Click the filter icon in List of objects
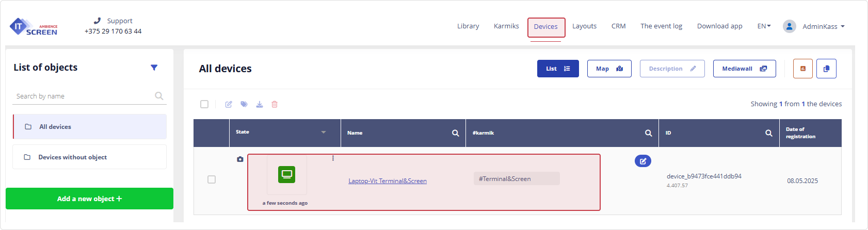Viewport: 868px width, 230px height. coord(154,68)
